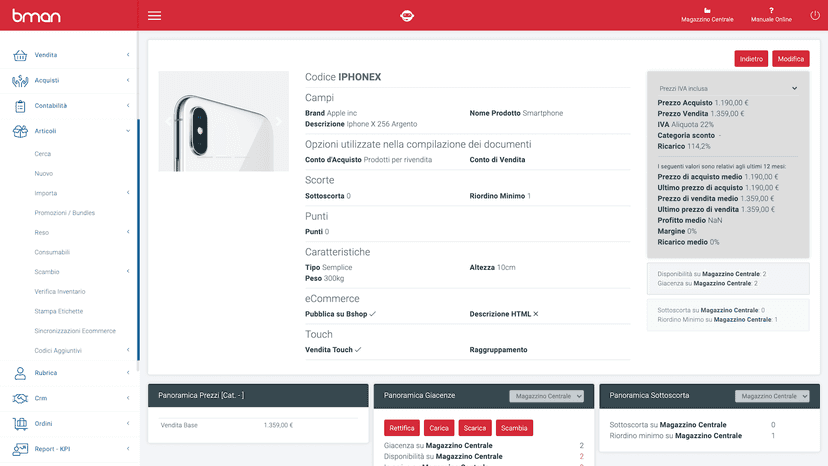Open Stampa Etichette menu item
This screenshot has height=466, width=828.
[59, 311]
